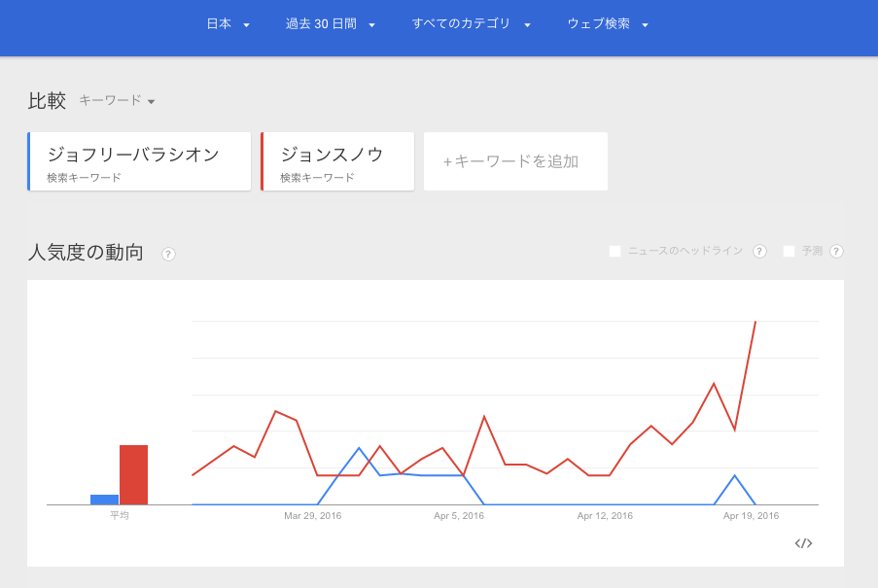Open the 日本 region dropdown

(x=228, y=24)
